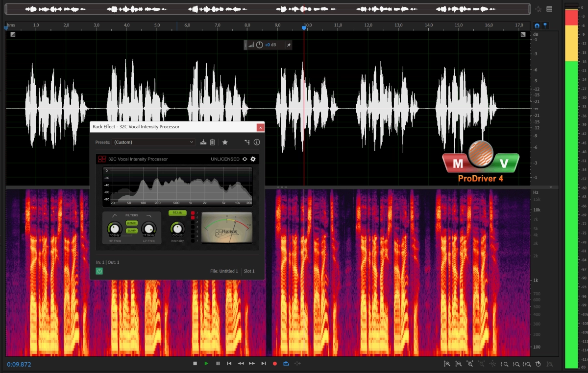This screenshot has height=373, width=588.
Task: Click the Slot 1 label
Action: [x=249, y=271]
